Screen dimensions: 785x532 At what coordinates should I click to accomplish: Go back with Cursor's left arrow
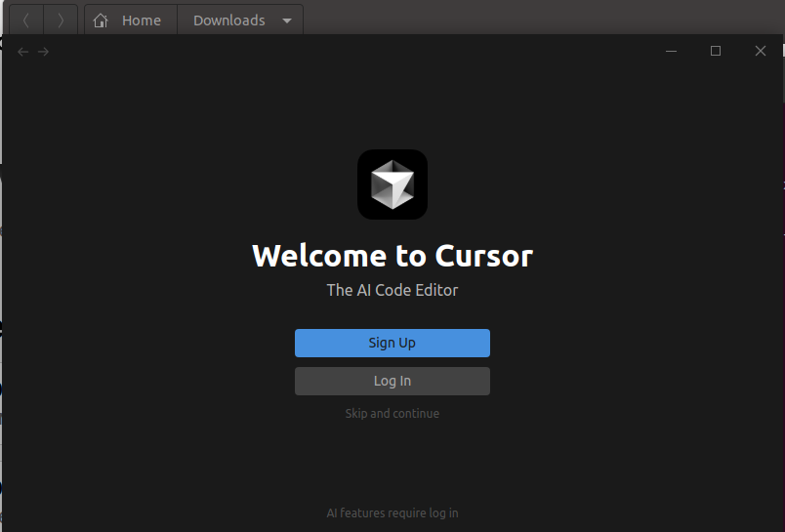point(23,52)
